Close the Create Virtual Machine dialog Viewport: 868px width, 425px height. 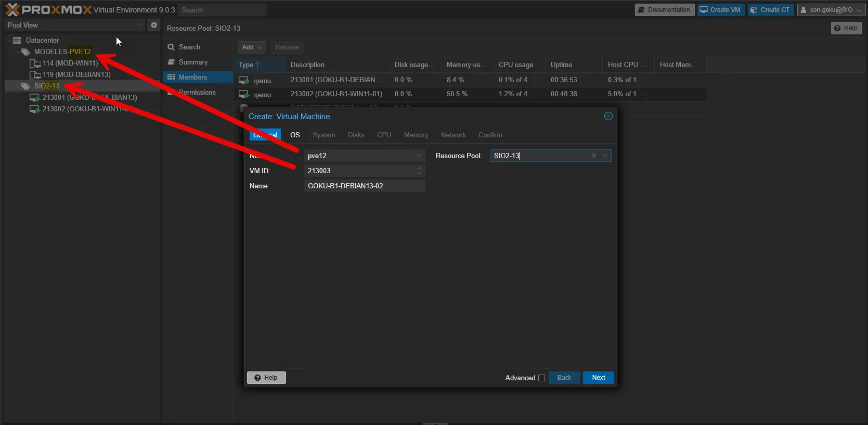click(608, 116)
